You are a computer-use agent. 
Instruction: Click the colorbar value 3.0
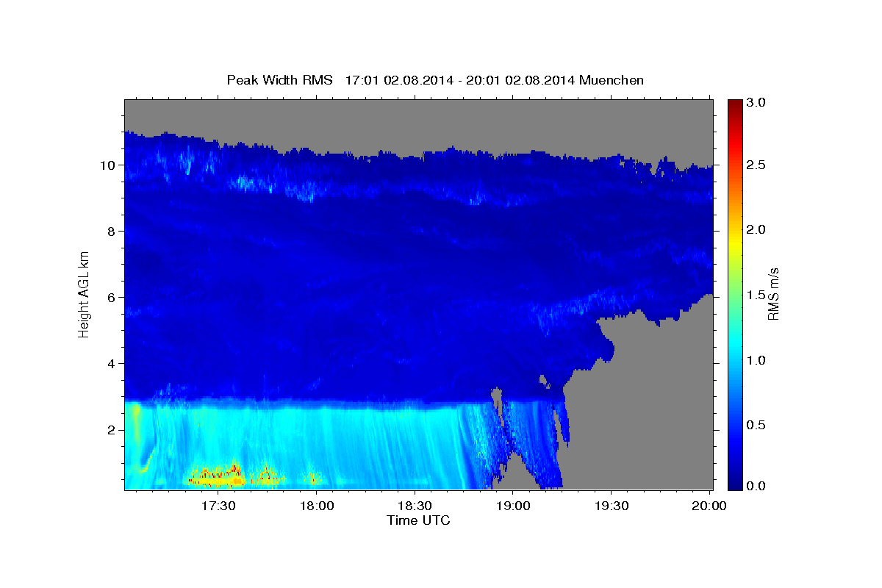[756, 102]
